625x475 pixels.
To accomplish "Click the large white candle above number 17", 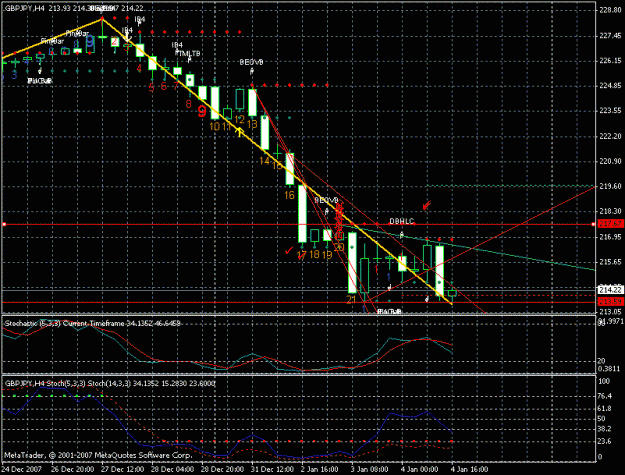I will coord(303,214).
